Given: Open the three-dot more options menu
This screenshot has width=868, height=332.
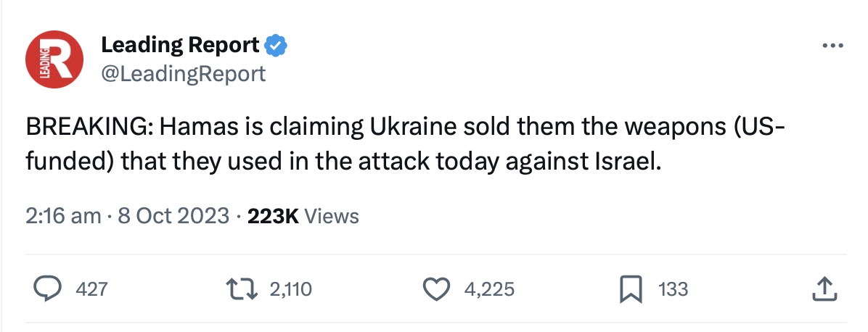Looking at the screenshot, I should (832, 46).
